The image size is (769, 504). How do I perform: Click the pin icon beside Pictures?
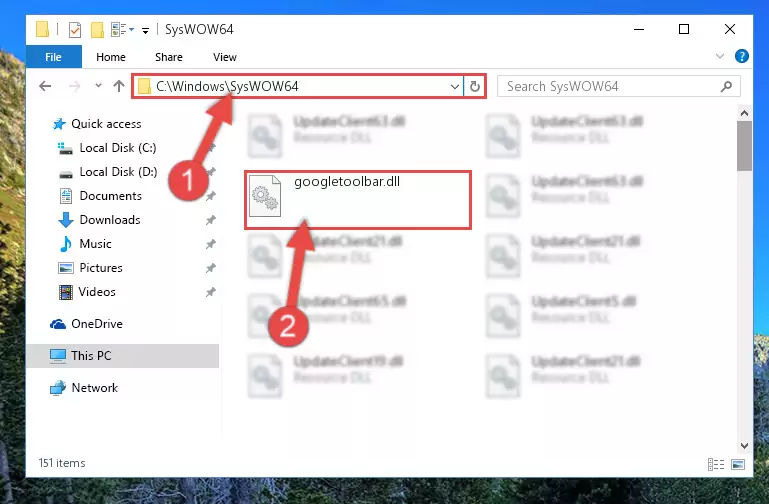(210, 268)
